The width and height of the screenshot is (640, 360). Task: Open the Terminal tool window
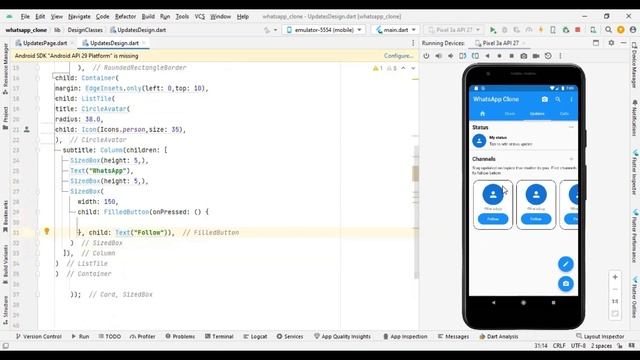pyautogui.click(x=219, y=336)
